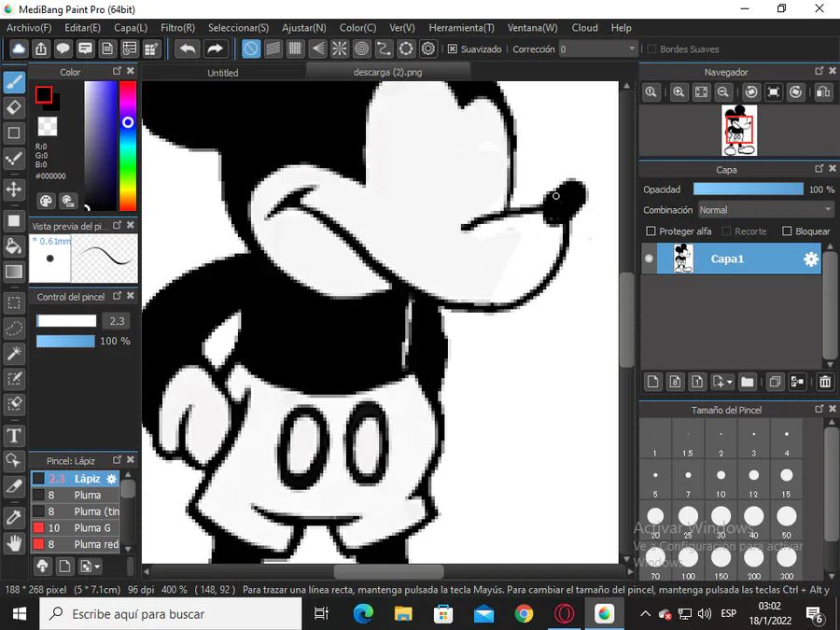
Task: Create a new layer folder
Action: 748,382
